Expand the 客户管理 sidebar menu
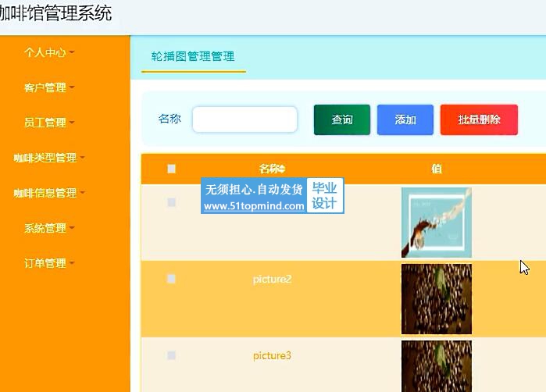546x392 pixels. 49,87
